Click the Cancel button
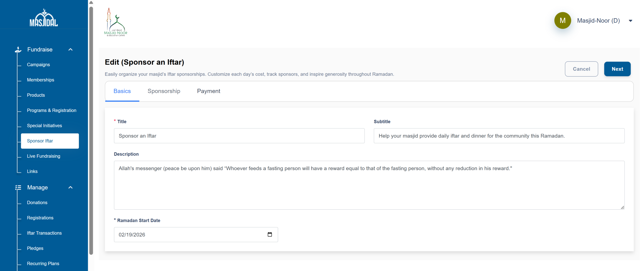Image resolution: width=644 pixels, height=271 pixels. (581, 69)
